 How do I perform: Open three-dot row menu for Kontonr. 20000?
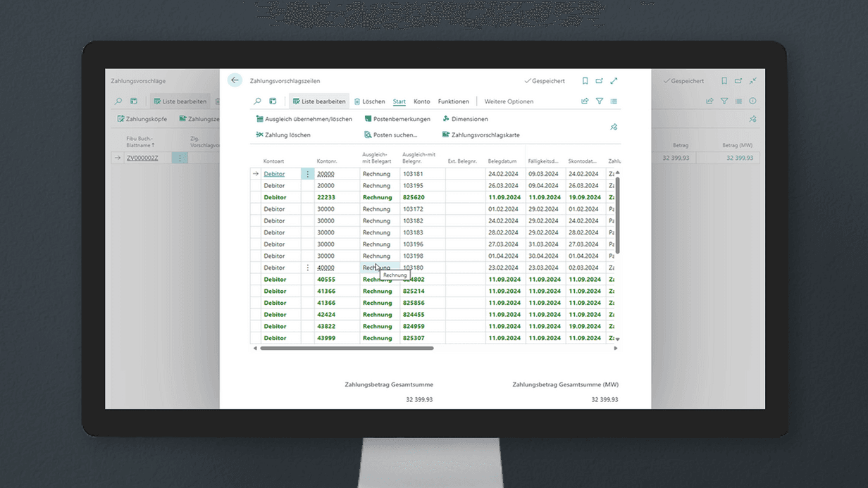(x=308, y=174)
